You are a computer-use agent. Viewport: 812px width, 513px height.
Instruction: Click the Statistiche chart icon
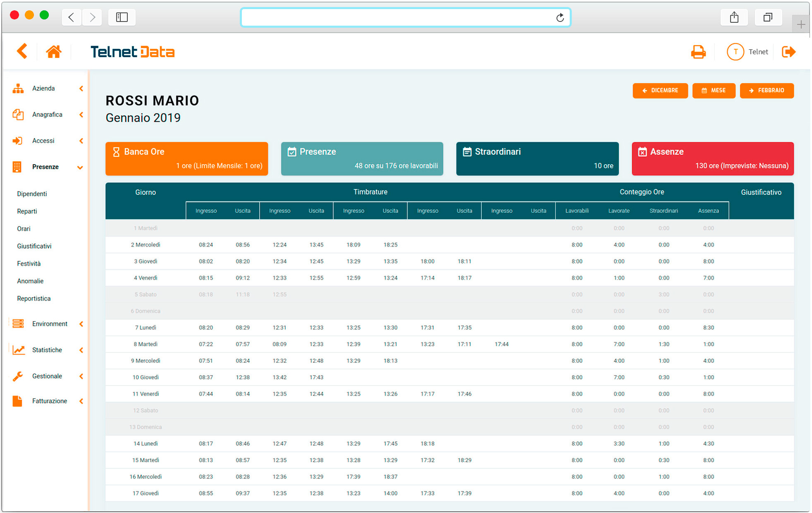(x=19, y=350)
